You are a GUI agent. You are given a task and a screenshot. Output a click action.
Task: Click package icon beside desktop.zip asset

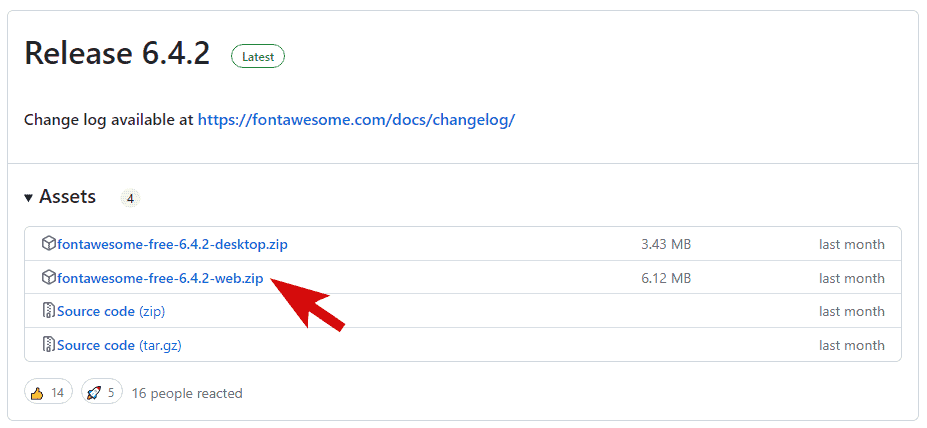[48, 244]
